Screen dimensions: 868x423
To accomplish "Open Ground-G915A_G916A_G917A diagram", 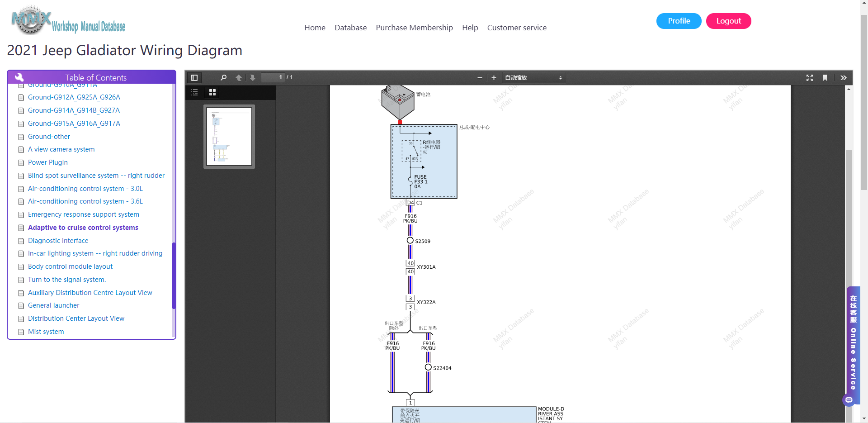I will coord(74,124).
